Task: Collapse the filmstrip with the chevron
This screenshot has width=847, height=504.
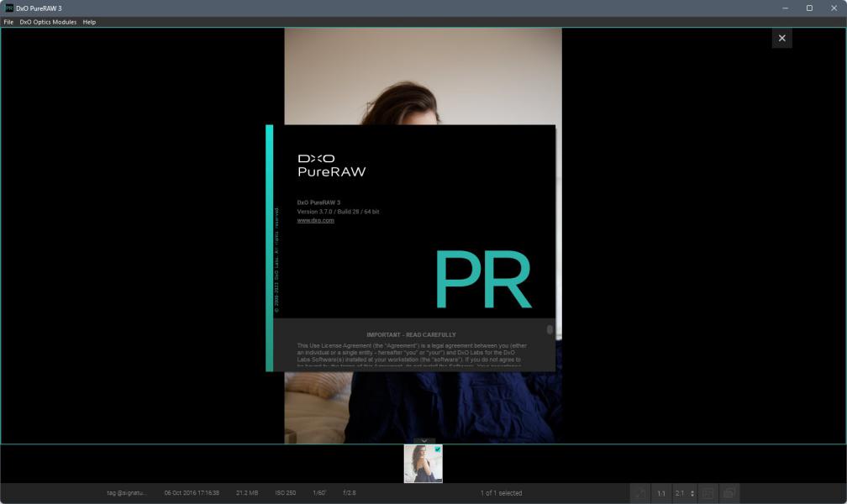Action: coord(424,441)
